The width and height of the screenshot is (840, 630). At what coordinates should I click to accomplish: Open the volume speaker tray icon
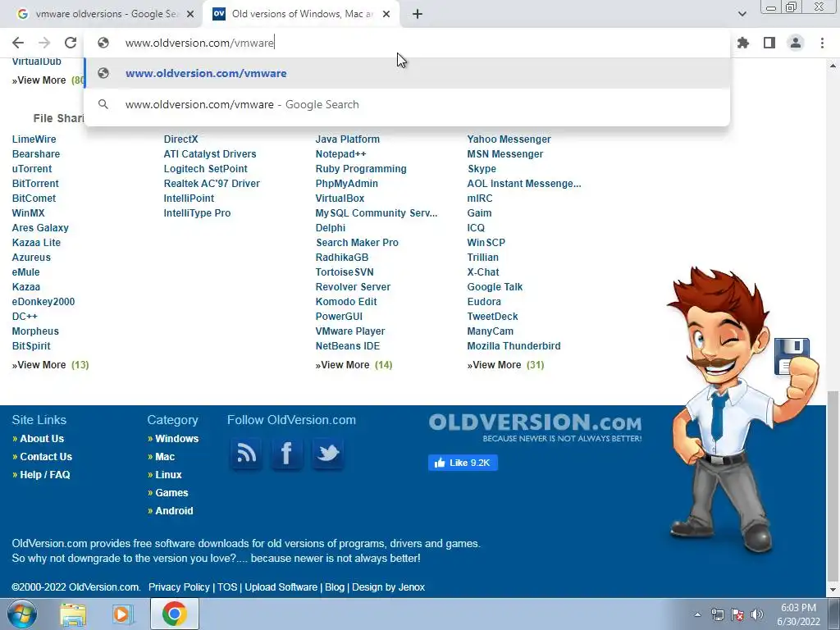coord(757,614)
